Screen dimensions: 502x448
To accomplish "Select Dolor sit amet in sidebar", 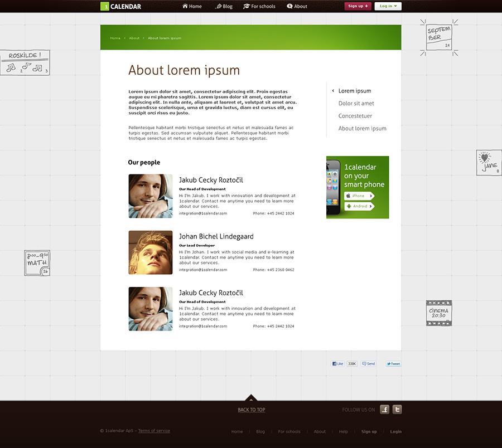I will [x=356, y=104].
